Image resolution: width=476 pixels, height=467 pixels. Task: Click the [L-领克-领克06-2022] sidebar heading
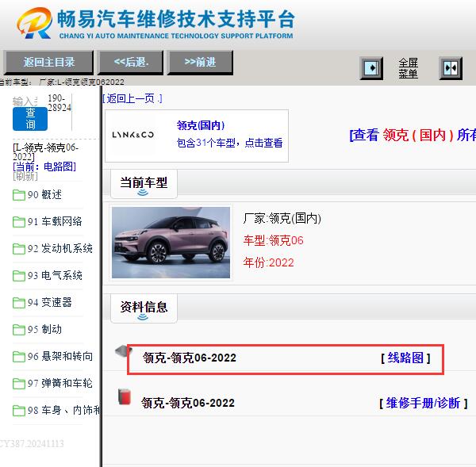tap(45, 152)
